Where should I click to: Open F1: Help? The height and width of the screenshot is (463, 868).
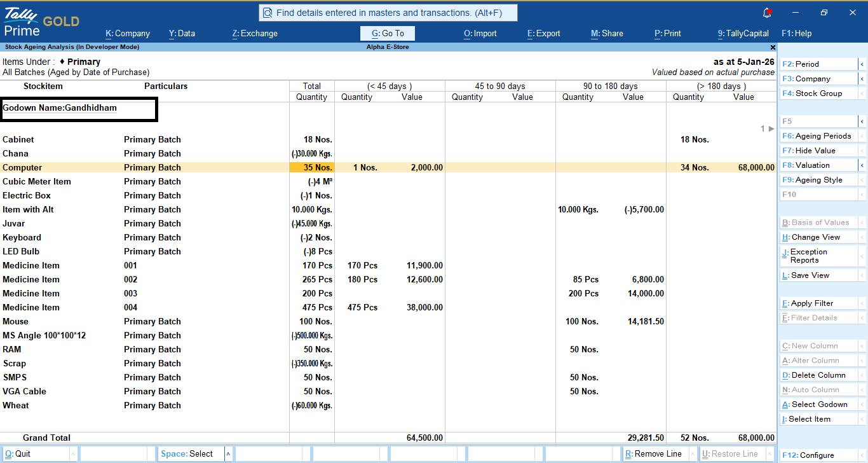[x=797, y=34]
